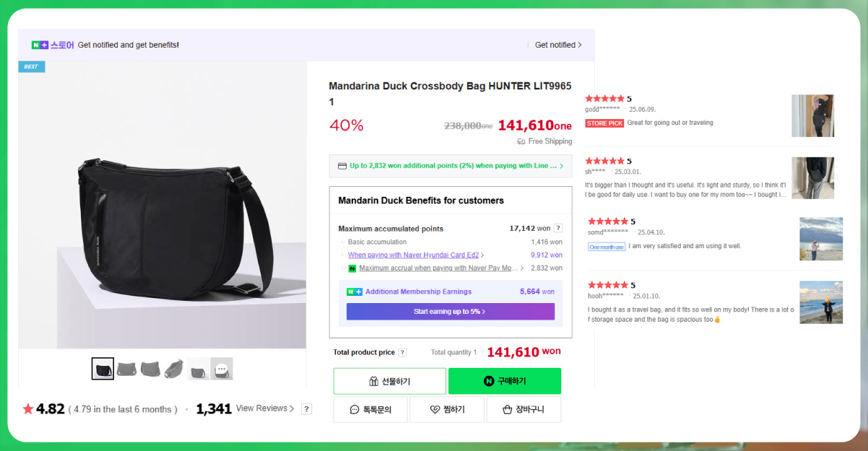This screenshot has height=451, width=868.
Task: Click the Naver Pay N icon on 구매하기
Action: tap(489, 381)
